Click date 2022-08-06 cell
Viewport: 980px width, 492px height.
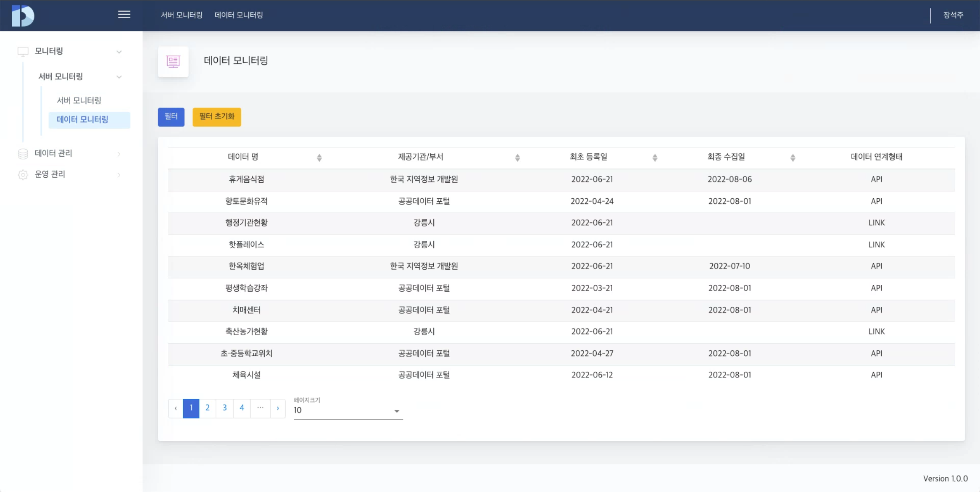tap(730, 179)
